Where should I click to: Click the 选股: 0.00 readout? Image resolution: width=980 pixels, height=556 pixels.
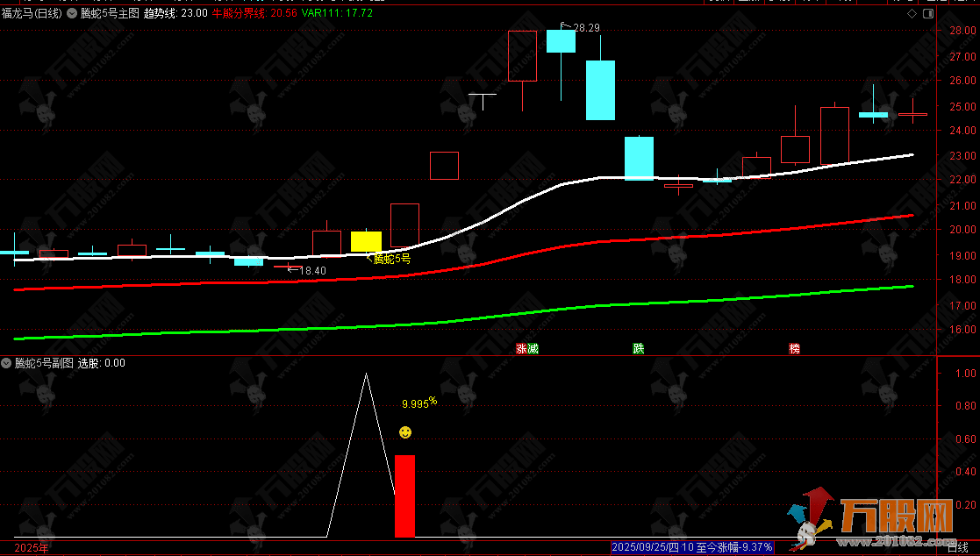coord(101,363)
